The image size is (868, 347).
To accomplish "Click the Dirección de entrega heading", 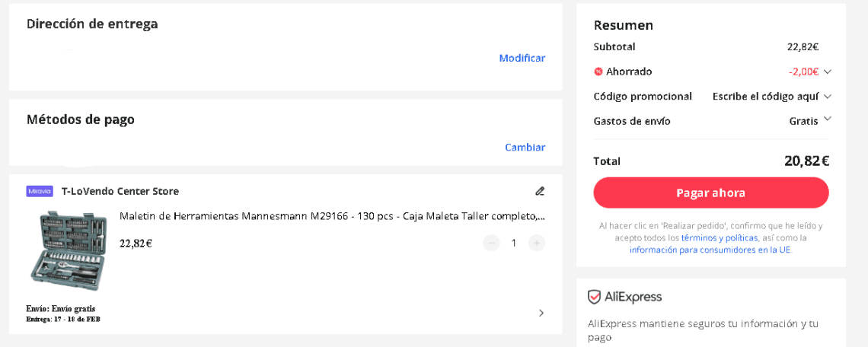I will (x=92, y=24).
